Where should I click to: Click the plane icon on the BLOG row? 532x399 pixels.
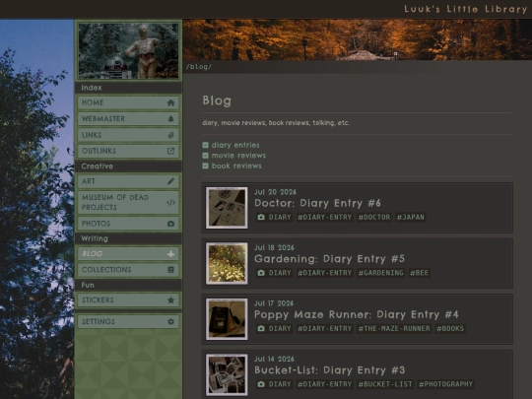(x=170, y=254)
